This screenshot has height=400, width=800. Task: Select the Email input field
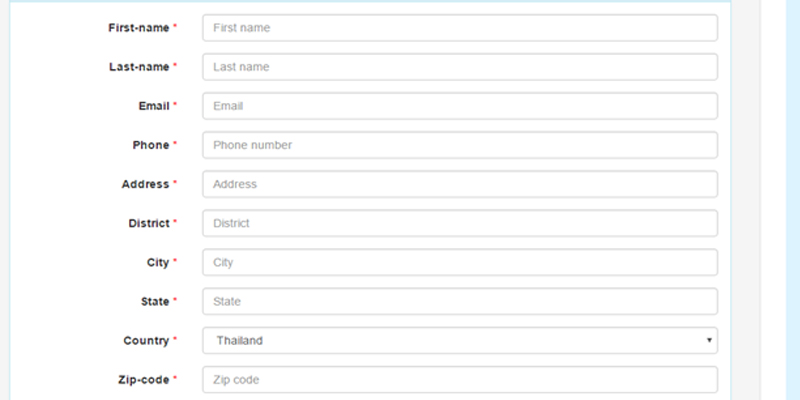click(460, 106)
